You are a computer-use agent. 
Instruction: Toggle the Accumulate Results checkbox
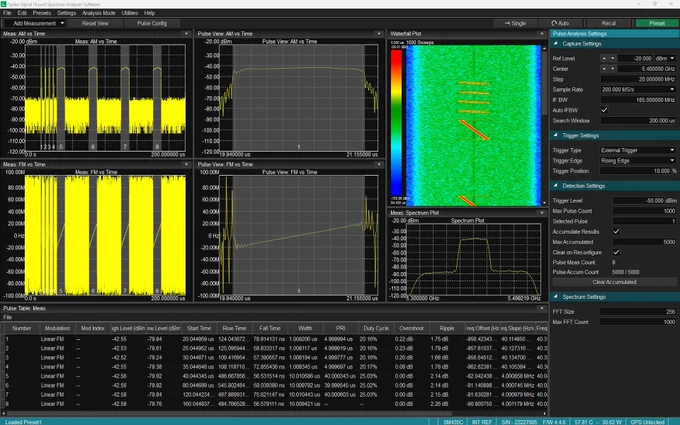[616, 232]
